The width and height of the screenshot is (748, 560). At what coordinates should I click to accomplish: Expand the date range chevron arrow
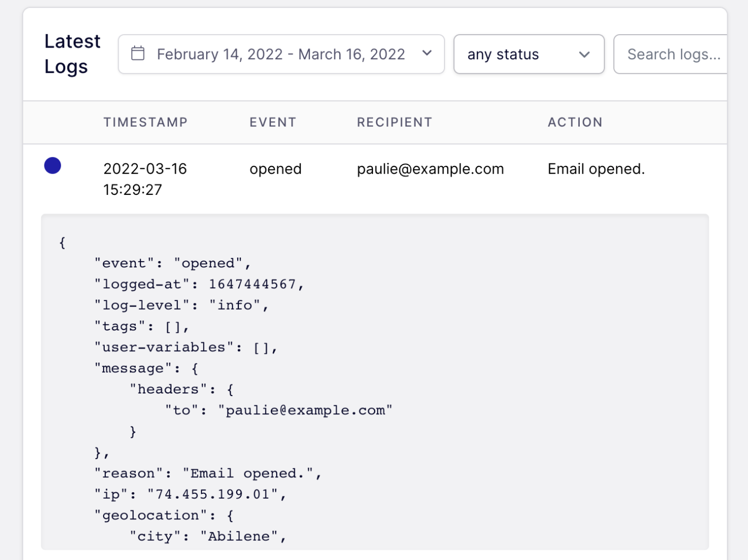(x=426, y=53)
